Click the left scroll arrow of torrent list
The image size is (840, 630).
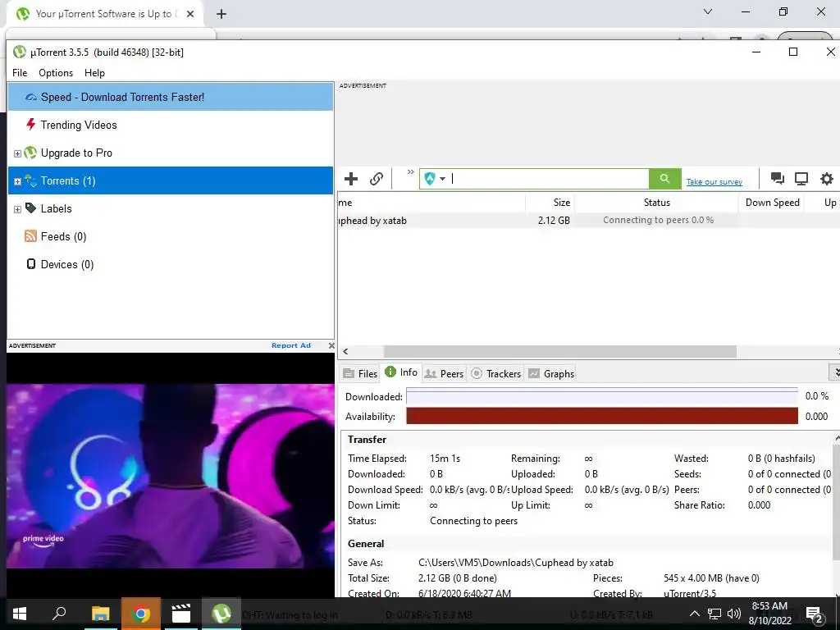pyautogui.click(x=345, y=352)
